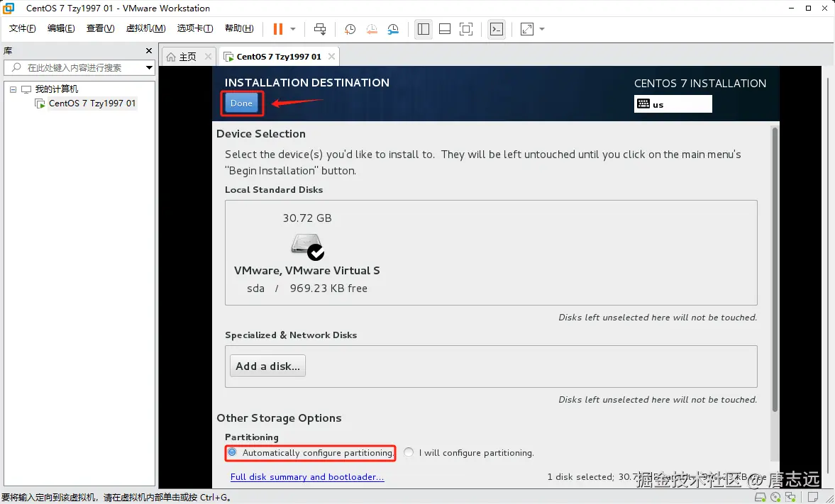Take a snapshot with the clock-plus icon
This screenshot has height=504, width=835.
pyautogui.click(x=350, y=29)
